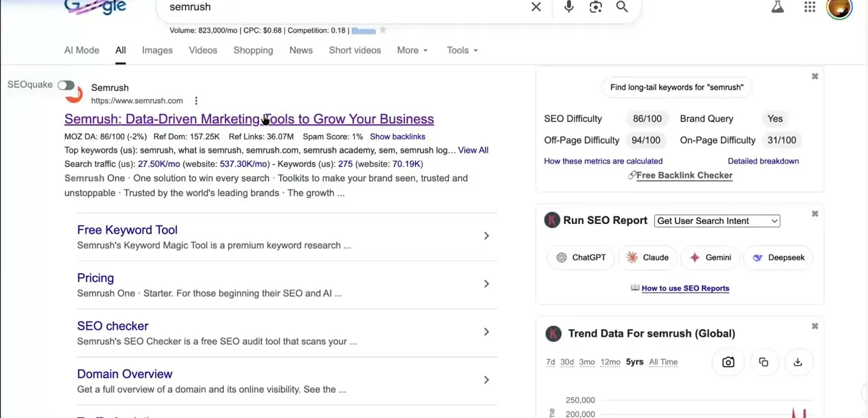Expand the Free Keyword Tool sitelink arrow
The width and height of the screenshot is (868, 418).
point(486,236)
